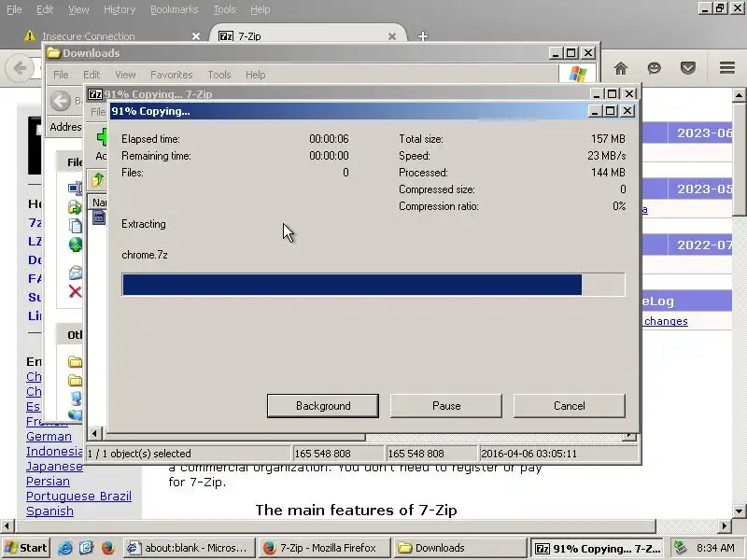Select the file icon in 7-Zip list

pos(99,218)
